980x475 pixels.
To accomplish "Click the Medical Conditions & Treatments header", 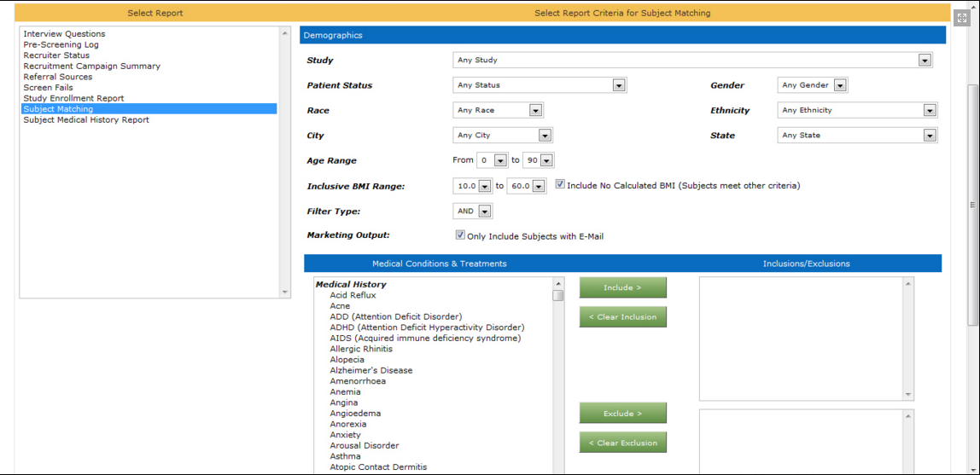I will pyautogui.click(x=440, y=264).
